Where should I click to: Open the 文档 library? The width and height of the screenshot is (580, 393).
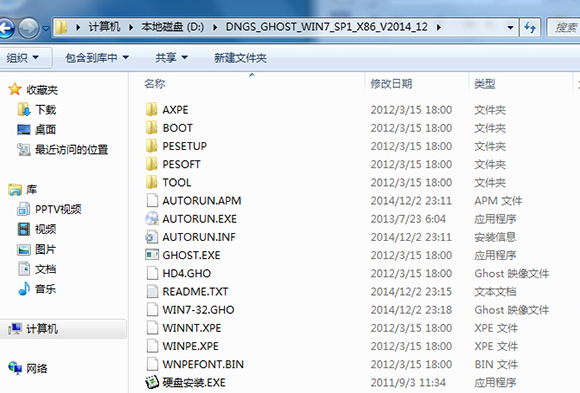45,269
